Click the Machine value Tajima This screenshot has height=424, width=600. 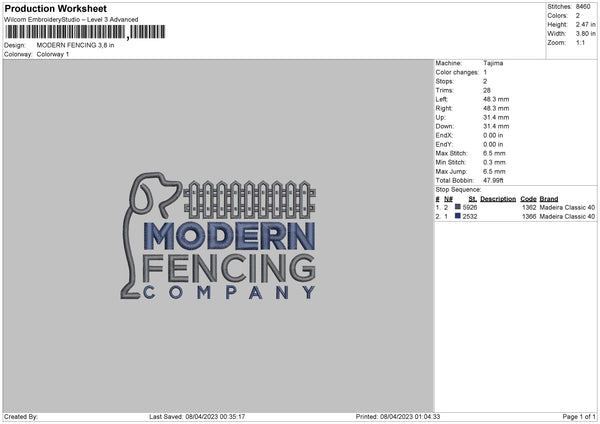(493, 63)
